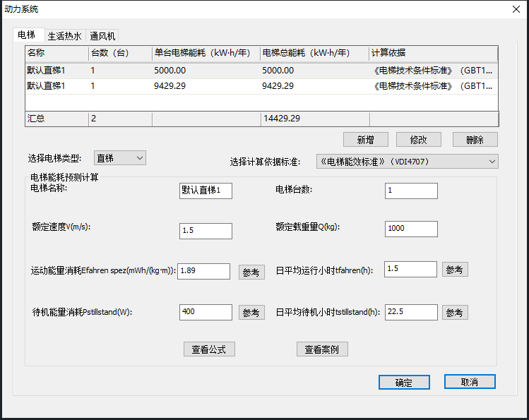Click the 电梯台数 input field
Image resolution: width=529 pixels, height=420 pixels.
[411, 191]
